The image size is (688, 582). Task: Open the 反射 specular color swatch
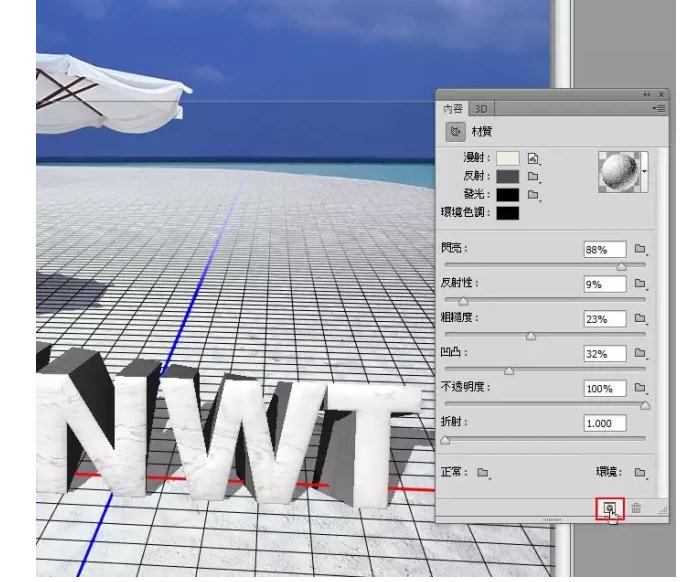(x=508, y=176)
